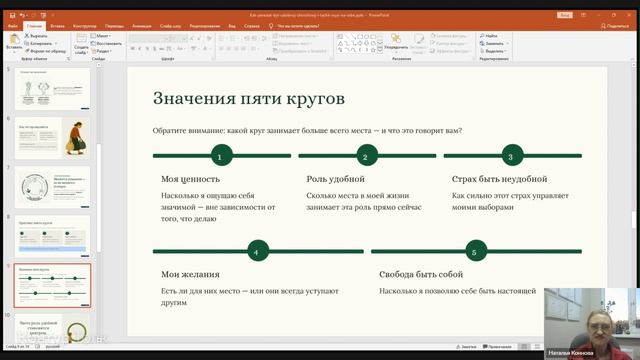
Task: Click the Start from Beginning slideshow icon in the title bar
Action: 43,16
